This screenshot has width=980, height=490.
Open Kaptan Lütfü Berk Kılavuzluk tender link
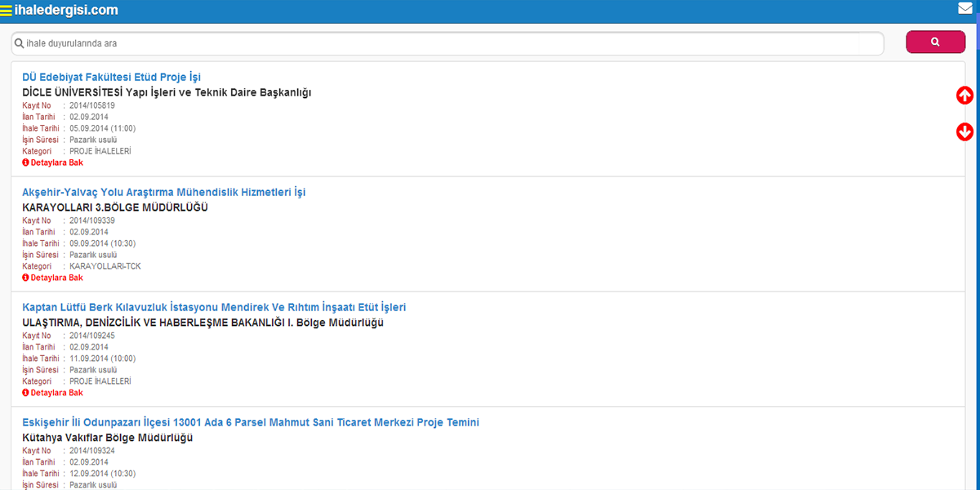coord(213,308)
